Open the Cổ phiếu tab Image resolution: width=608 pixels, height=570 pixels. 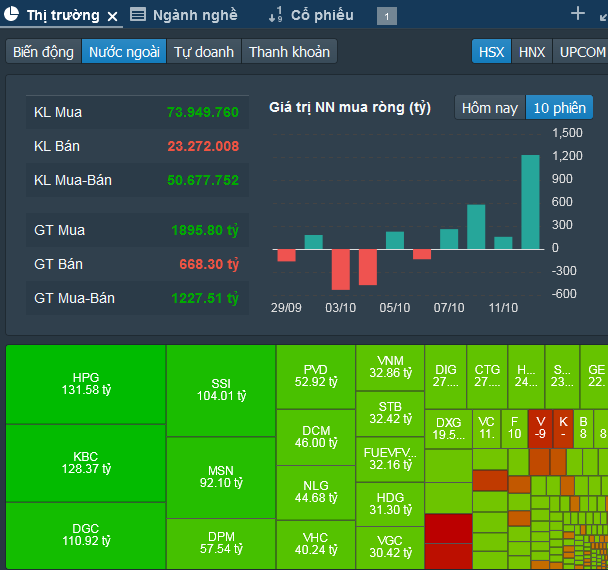click(322, 15)
